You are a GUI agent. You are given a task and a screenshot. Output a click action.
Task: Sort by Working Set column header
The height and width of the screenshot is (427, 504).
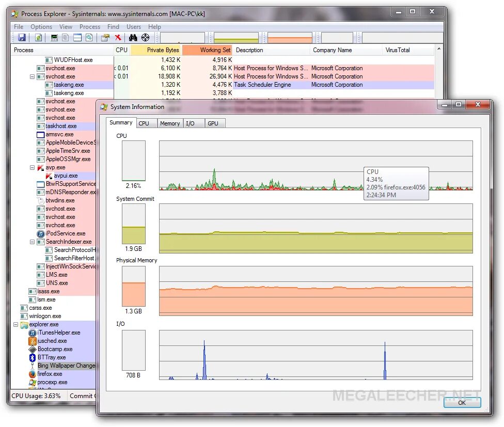207,50
